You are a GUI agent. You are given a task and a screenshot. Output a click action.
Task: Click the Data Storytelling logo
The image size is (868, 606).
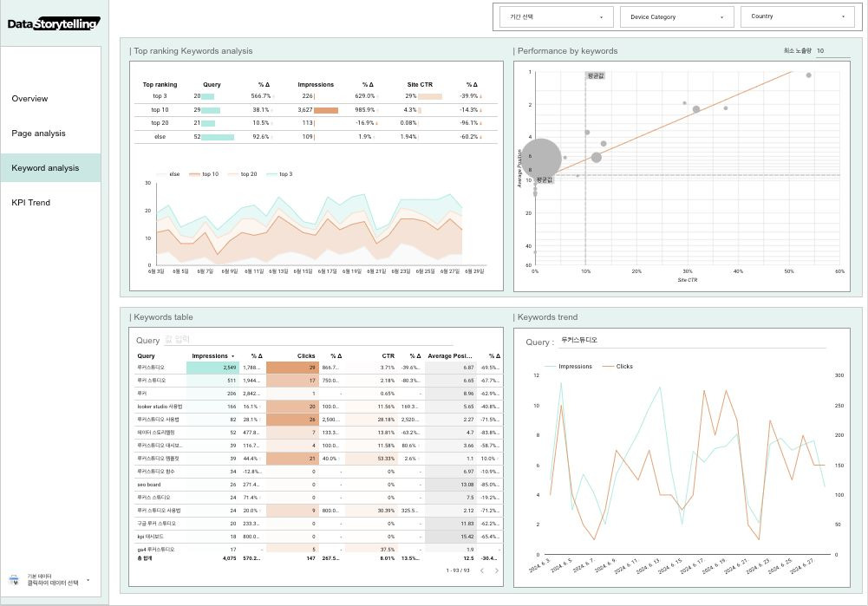click(54, 23)
